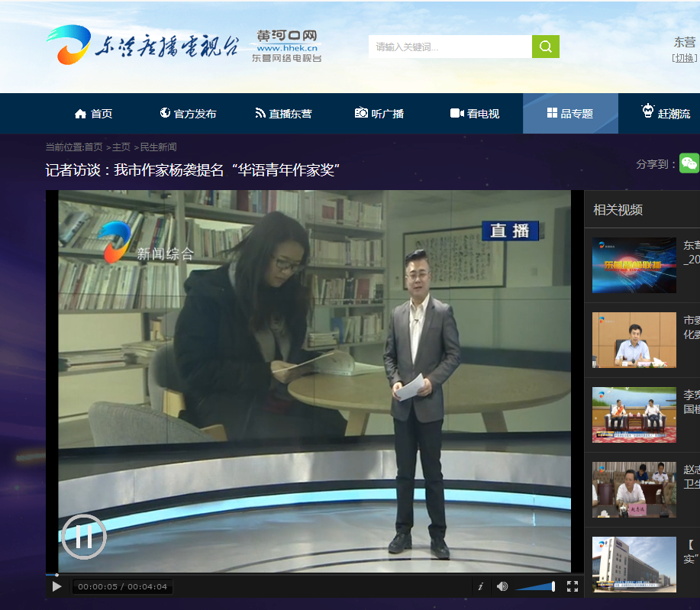This screenshot has width=700, height=610.
Task: Click the 相关视频 section heading
Action: 618,209
